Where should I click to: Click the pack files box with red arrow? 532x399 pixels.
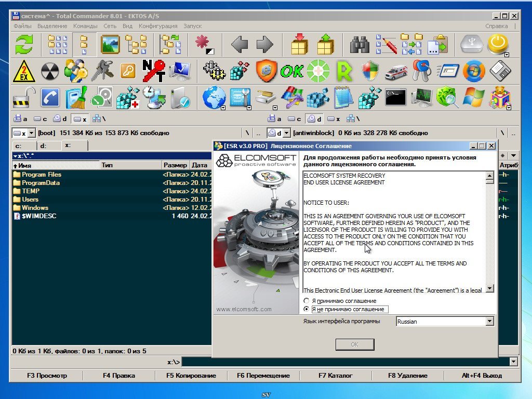(300, 45)
